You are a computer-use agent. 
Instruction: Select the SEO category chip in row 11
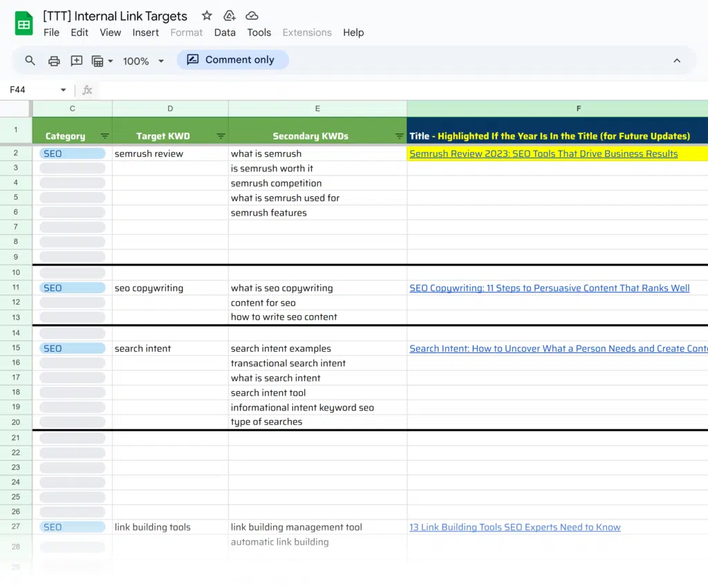click(x=72, y=288)
